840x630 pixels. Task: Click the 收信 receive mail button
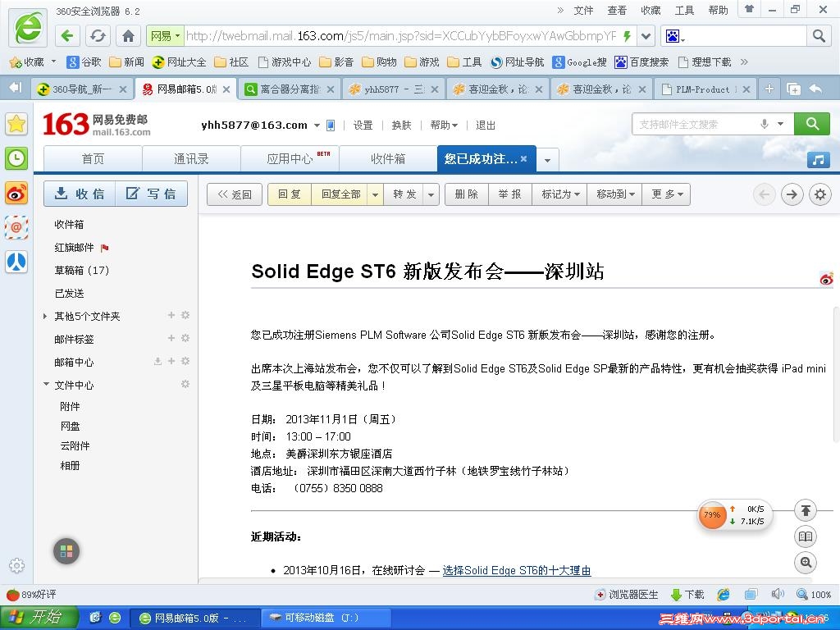coord(80,194)
